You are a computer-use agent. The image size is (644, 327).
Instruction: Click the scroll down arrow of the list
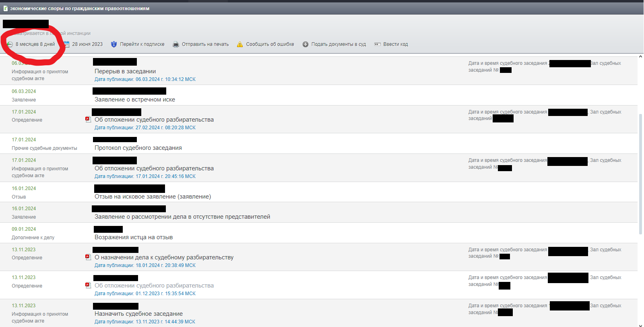click(640, 324)
